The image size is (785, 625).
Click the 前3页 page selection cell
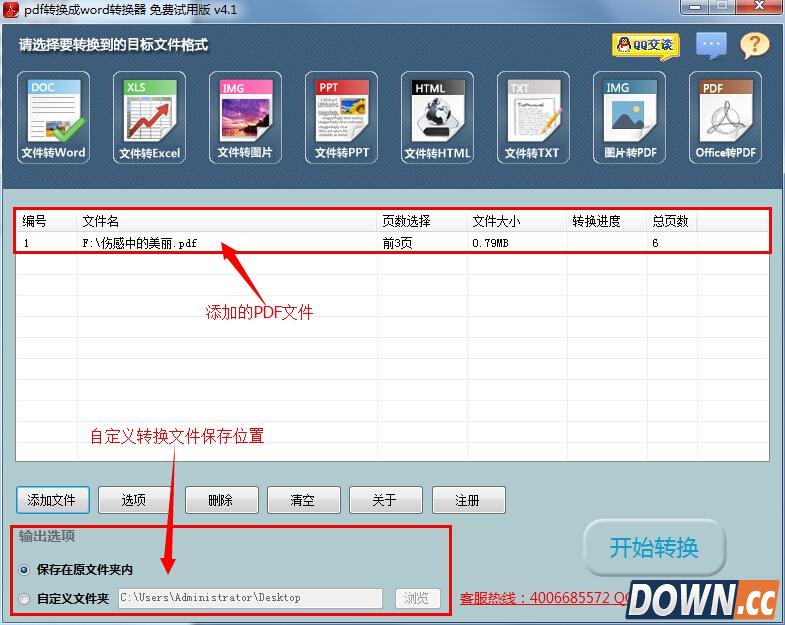click(398, 243)
